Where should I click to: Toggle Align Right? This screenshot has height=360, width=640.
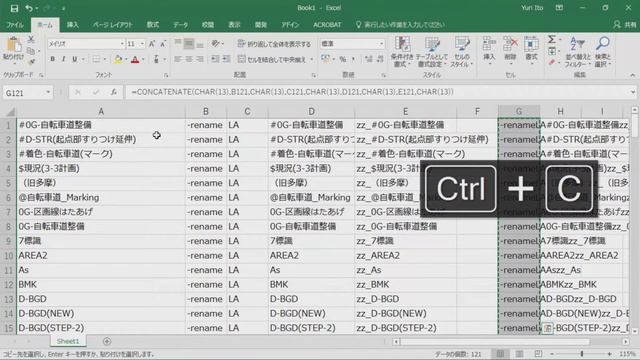pos(200,60)
